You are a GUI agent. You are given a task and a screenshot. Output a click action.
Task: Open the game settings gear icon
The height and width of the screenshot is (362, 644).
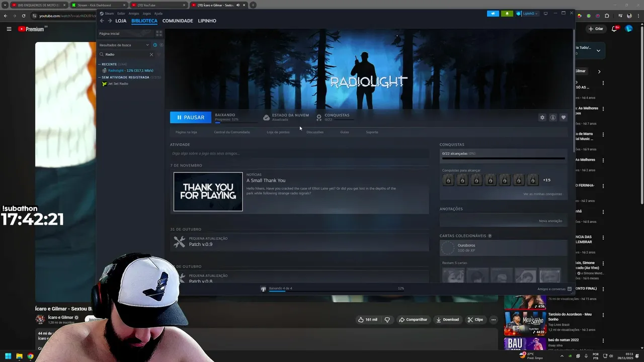click(x=542, y=117)
